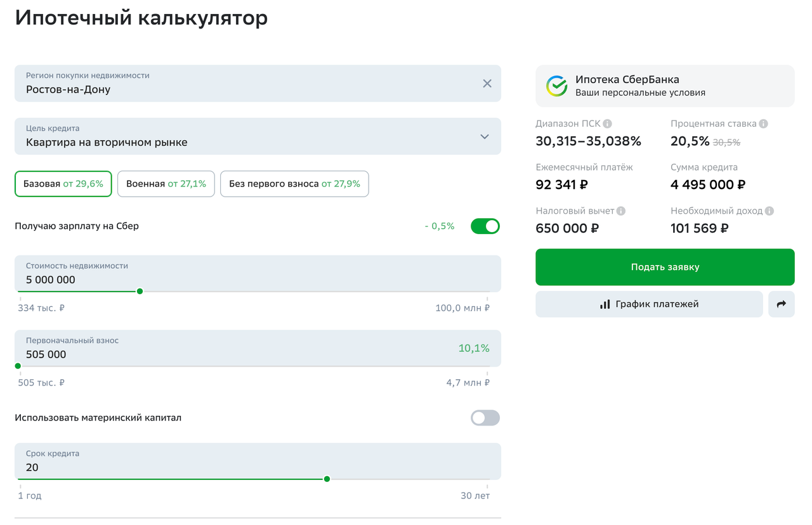Image resolution: width=812 pixels, height=525 pixels.
Task: Clear the Ростов-на-Дону region field
Action: (487, 84)
